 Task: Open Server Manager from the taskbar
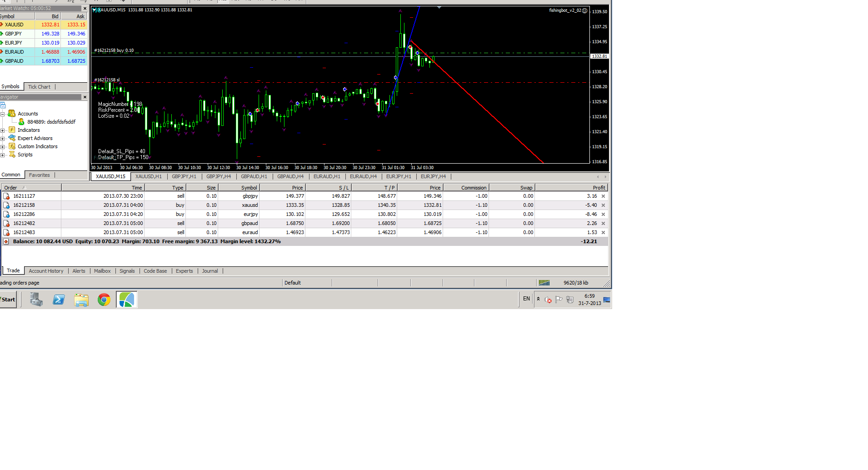click(x=36, y=300)
